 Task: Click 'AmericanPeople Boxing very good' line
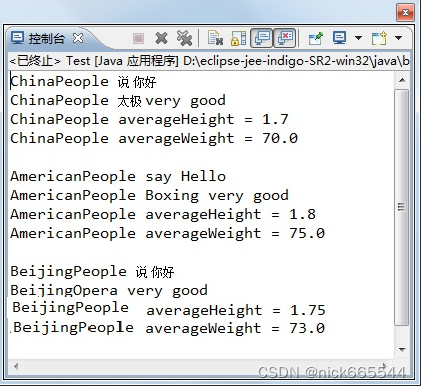coord(149,196)
